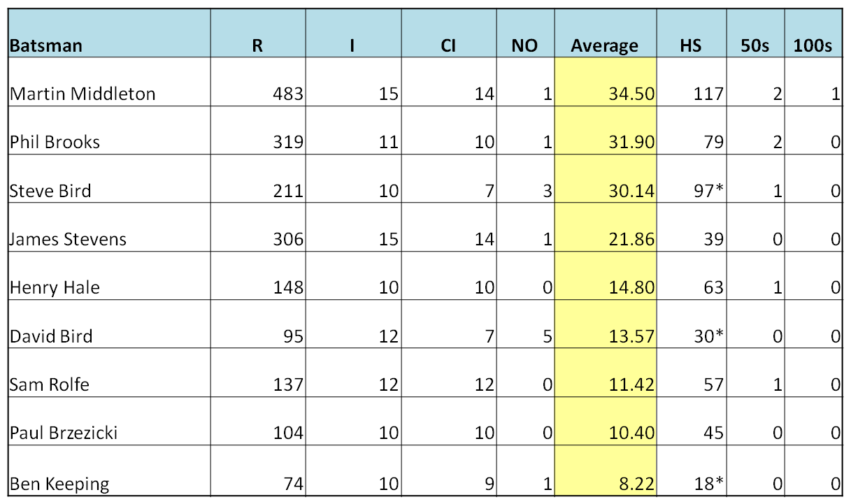Click Phil Brooks average 31.90 cell
This screenshot has width=851, height=504.
click(x=605, y=131)
